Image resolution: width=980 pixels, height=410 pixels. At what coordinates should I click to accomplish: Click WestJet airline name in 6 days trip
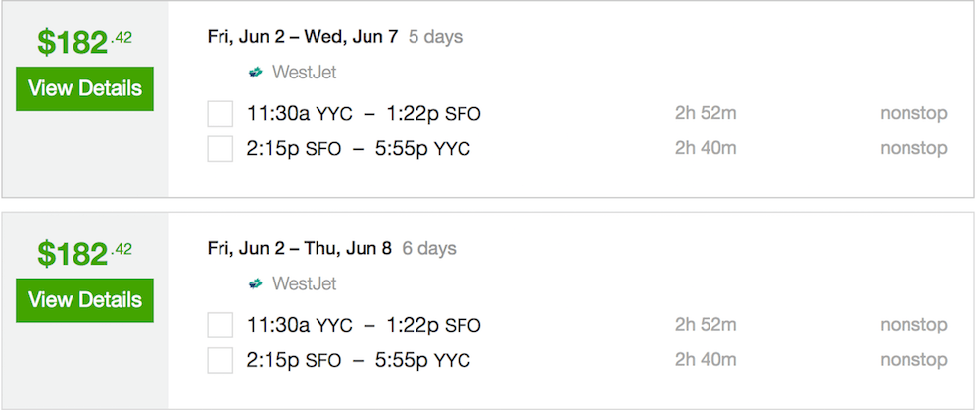[x=305, y=284]
